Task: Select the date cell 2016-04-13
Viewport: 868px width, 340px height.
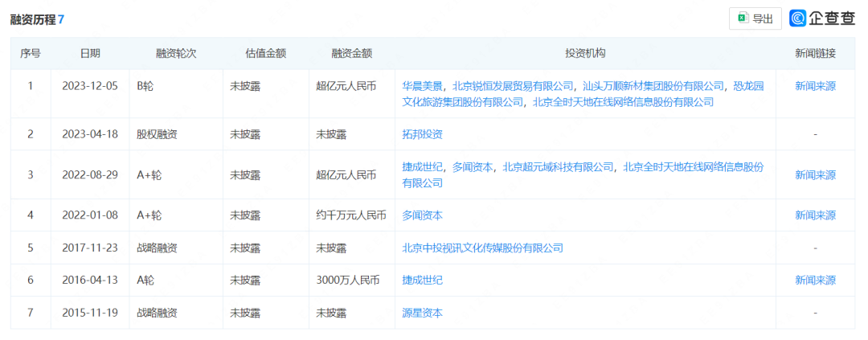Action: (x=90, y=281)
